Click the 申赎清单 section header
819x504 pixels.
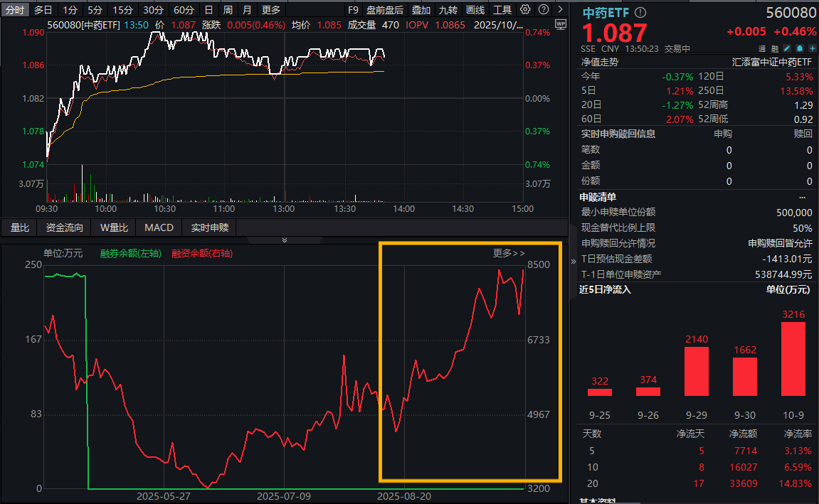point(598,197)
